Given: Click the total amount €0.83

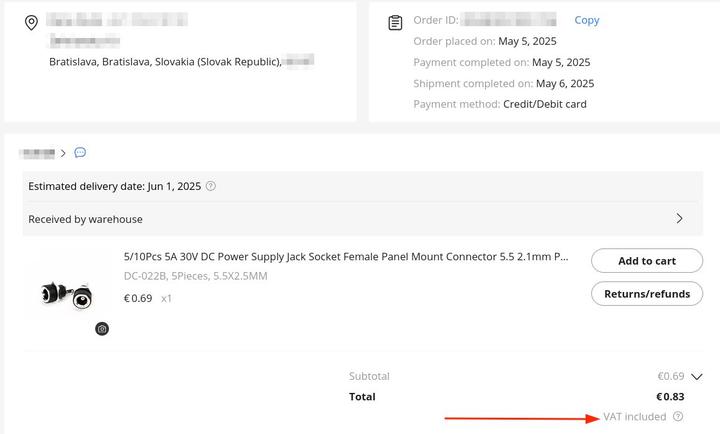Looking at the screenshot, I should (670, 397).
